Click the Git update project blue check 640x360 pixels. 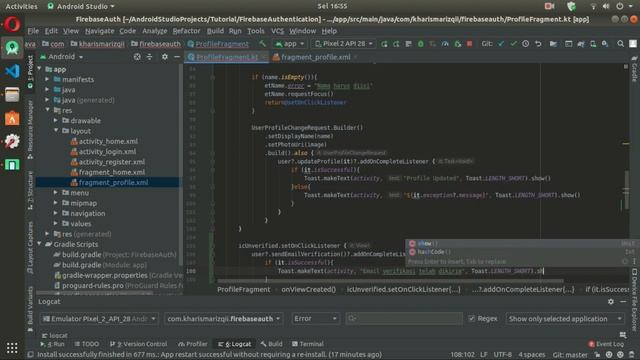click(x=501, y=44)
